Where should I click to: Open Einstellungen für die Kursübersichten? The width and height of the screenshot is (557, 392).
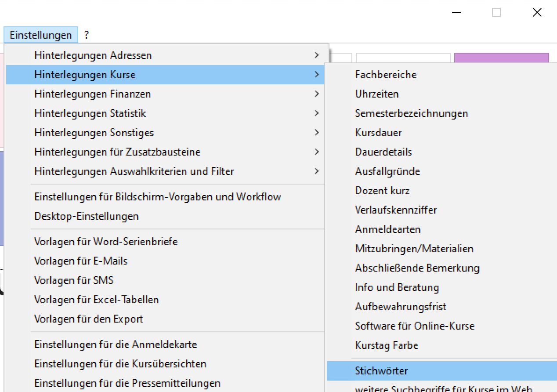coord(165,364)
